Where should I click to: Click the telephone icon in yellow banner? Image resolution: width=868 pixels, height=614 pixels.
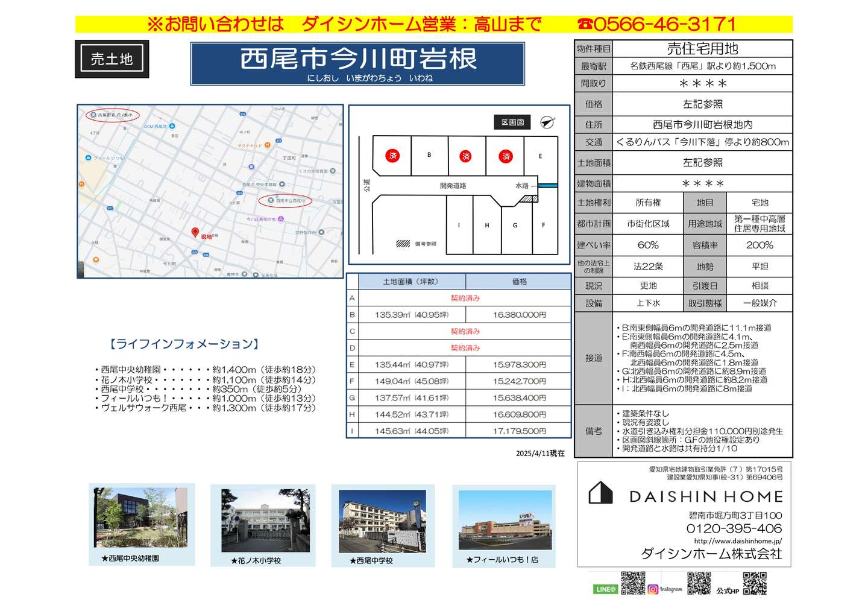(585, 24)
